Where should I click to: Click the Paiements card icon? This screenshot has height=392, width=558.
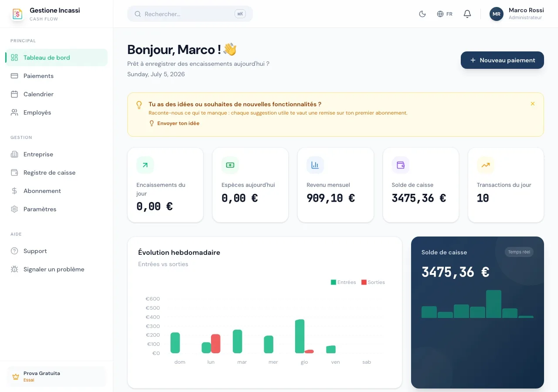pyautogui.click(x=14, y=76)
